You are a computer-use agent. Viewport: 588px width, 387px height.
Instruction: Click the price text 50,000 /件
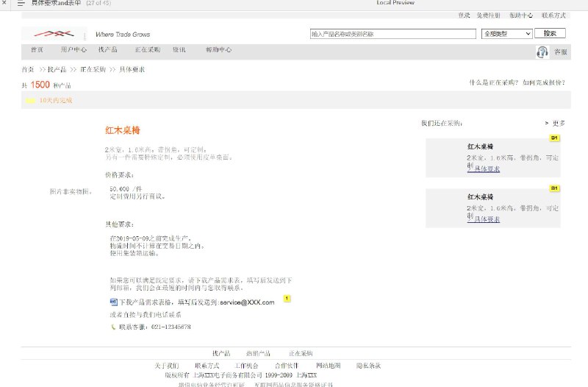126,189
